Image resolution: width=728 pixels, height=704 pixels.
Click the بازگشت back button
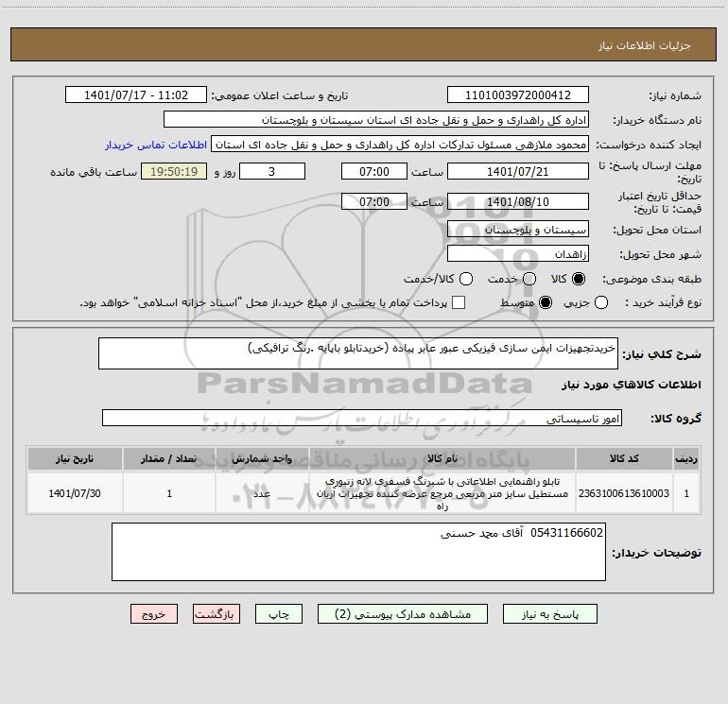pos(217,614)
